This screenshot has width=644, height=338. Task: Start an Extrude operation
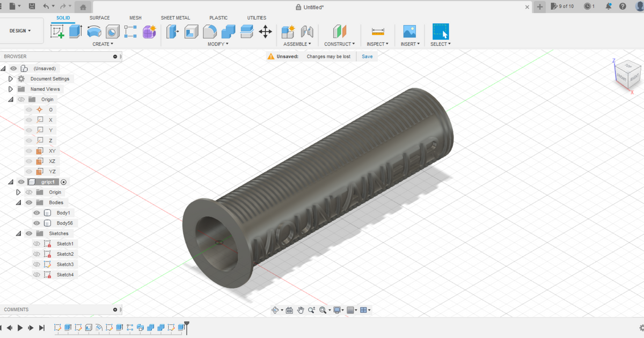click(x=74, y=32)
